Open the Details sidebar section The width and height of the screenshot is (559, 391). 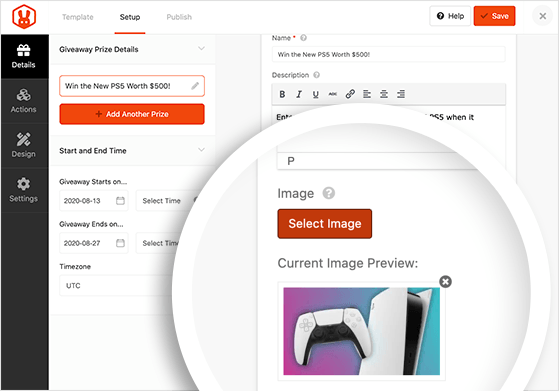click(24, 56)
